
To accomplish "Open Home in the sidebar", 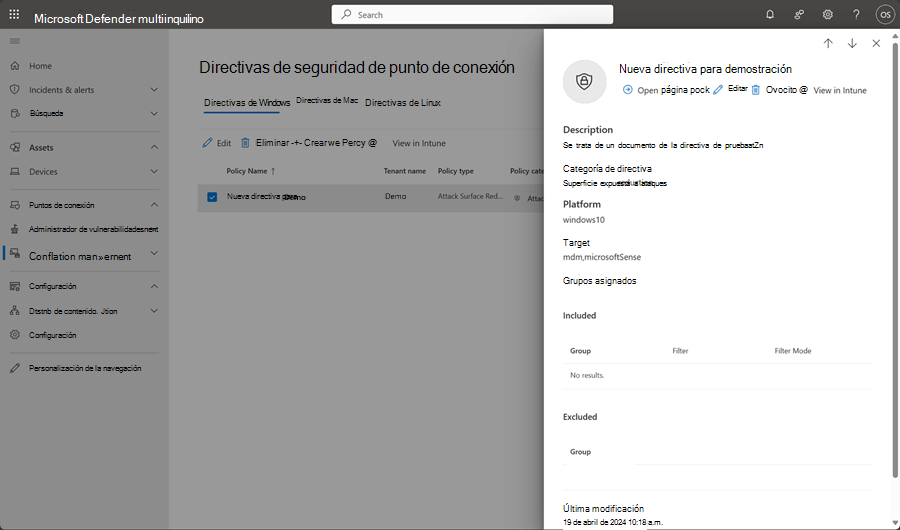I will 40,66.
